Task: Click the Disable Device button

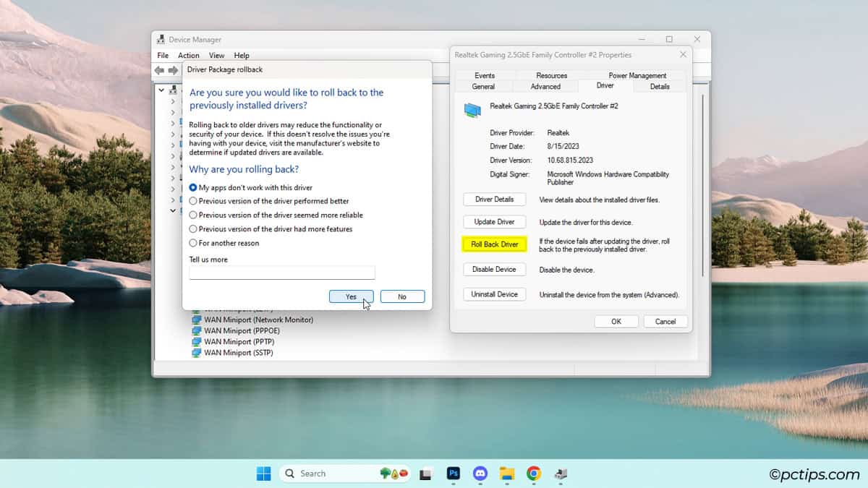Action: click(494, 269)
